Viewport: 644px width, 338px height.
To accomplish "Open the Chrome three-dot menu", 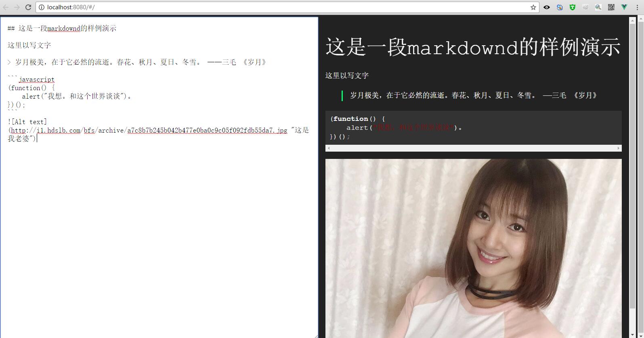I will 637,7.
